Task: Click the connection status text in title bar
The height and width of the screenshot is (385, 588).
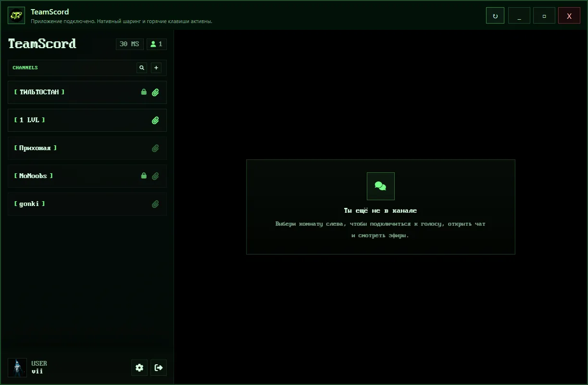Action: click(122, 21)
